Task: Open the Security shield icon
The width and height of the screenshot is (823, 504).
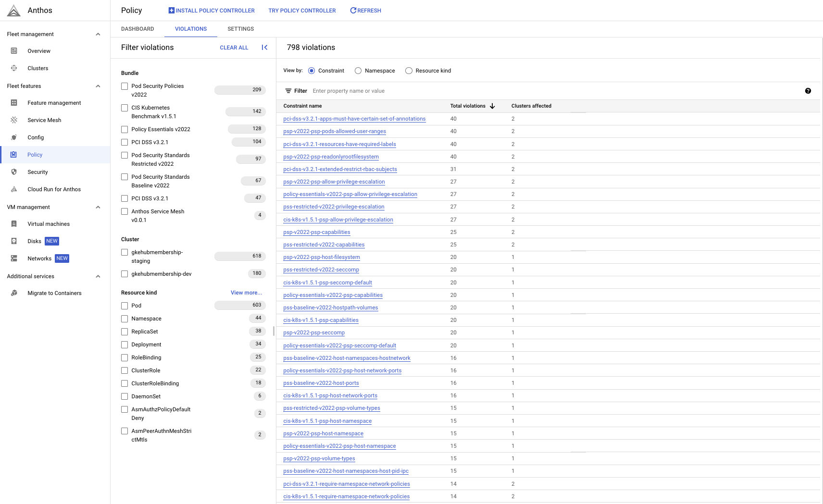Action: click(x=14, y=172)
